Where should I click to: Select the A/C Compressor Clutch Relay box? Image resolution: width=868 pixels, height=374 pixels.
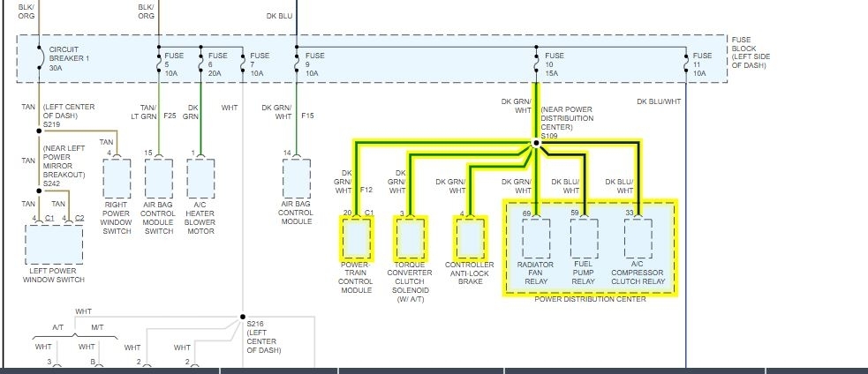coord(638,238)
